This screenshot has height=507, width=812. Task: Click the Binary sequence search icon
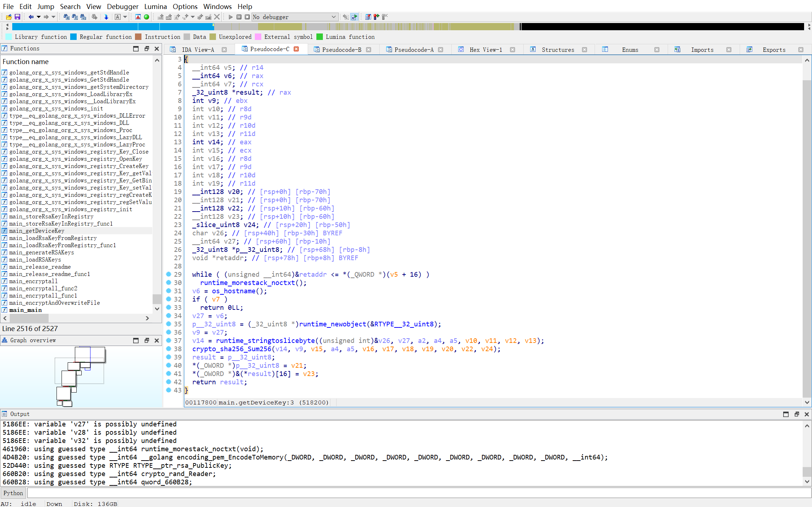point(83,17)
